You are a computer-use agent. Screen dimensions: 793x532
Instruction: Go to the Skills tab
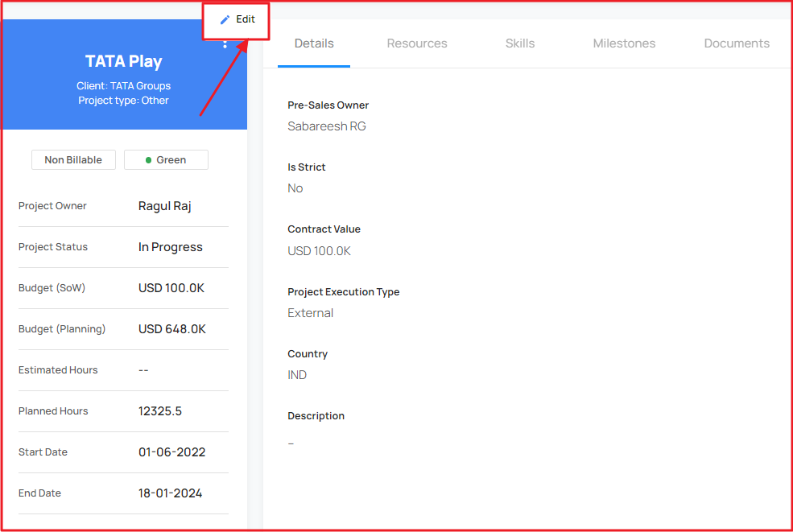(520, 43)
